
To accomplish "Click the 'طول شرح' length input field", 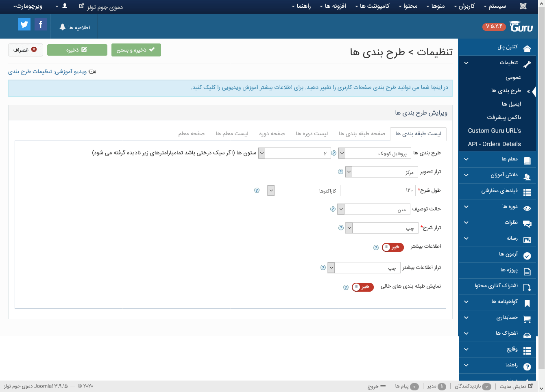I will click(381, 191).
